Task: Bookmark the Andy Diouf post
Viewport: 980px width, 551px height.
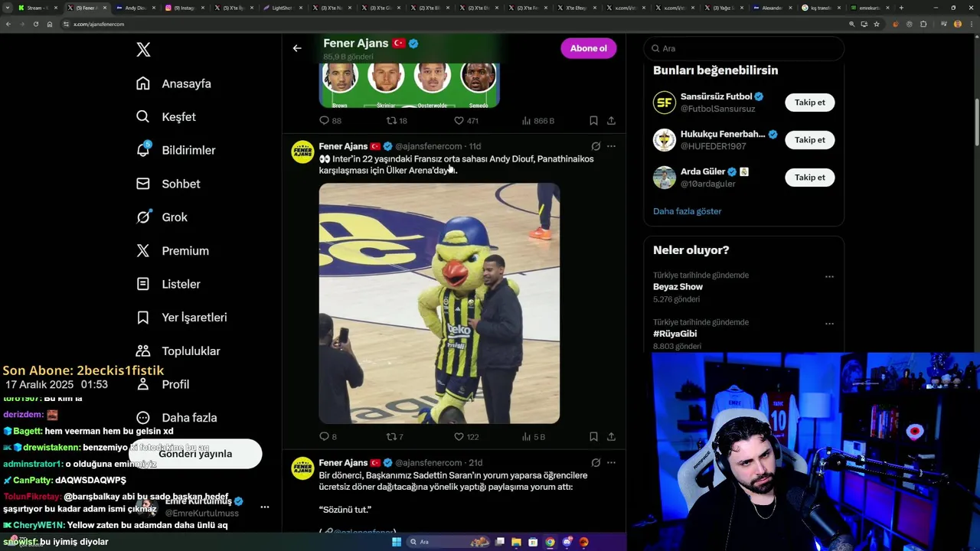Action: pos(593,437)
